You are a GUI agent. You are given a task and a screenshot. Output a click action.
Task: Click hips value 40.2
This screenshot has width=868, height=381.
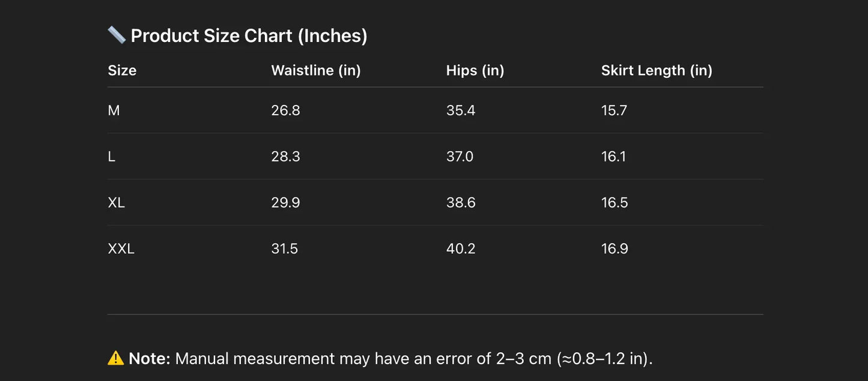pos(461,249)
